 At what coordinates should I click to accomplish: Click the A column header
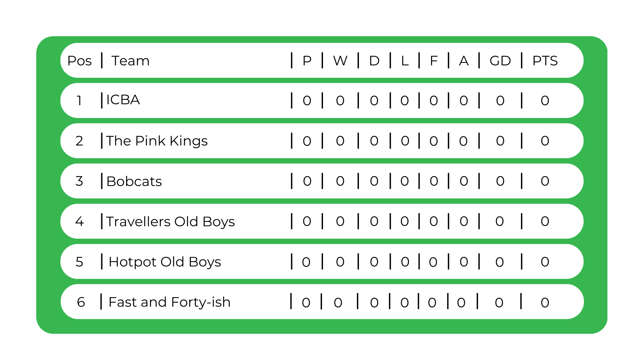(464, 61)
